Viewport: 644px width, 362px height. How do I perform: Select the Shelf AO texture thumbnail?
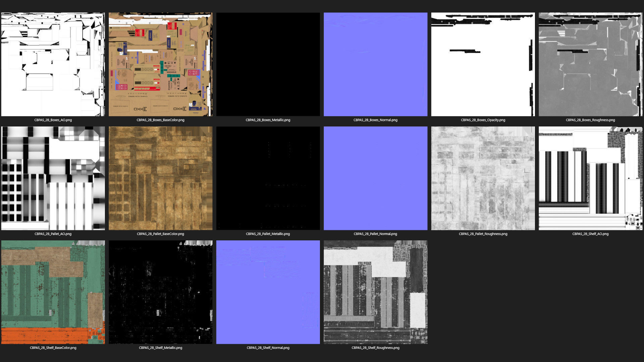pos(590,178)
